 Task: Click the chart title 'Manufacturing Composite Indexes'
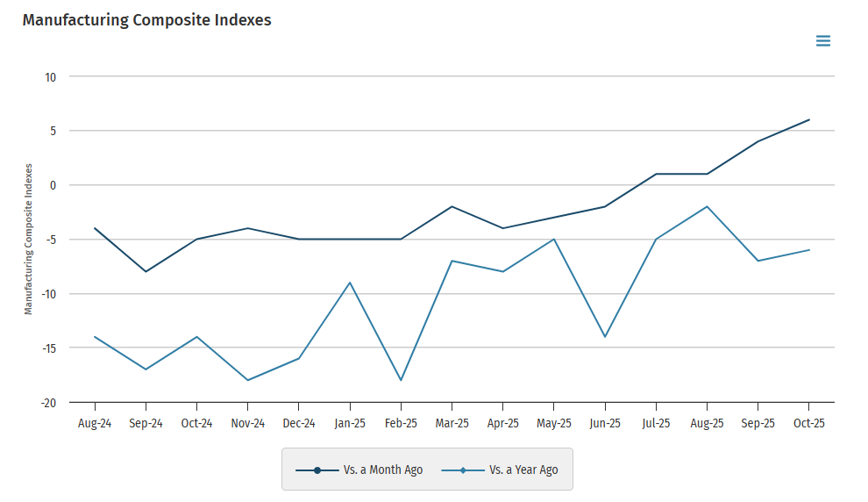pyautogui.click(x=146, y=20)
